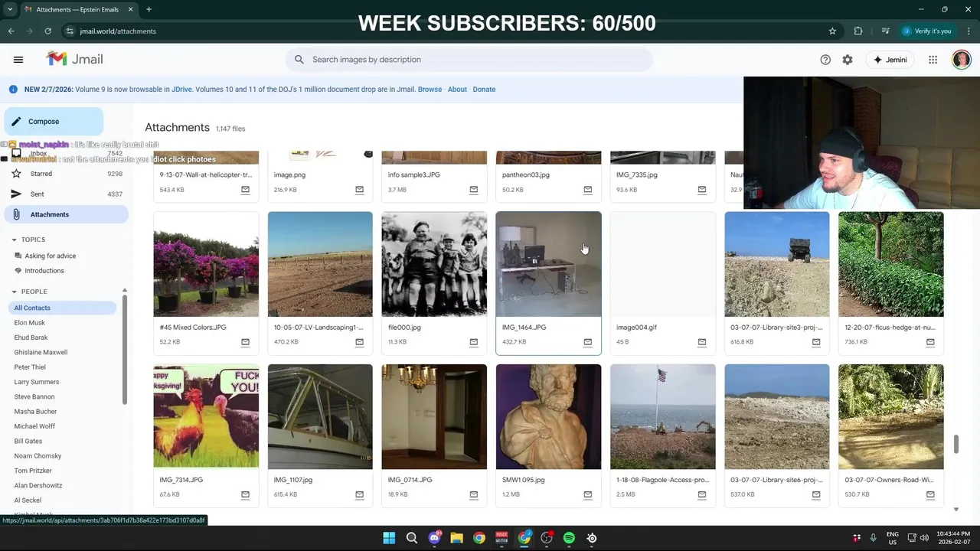
Task: Open File Explorer from the taskbar
Action: coord(456,538)
